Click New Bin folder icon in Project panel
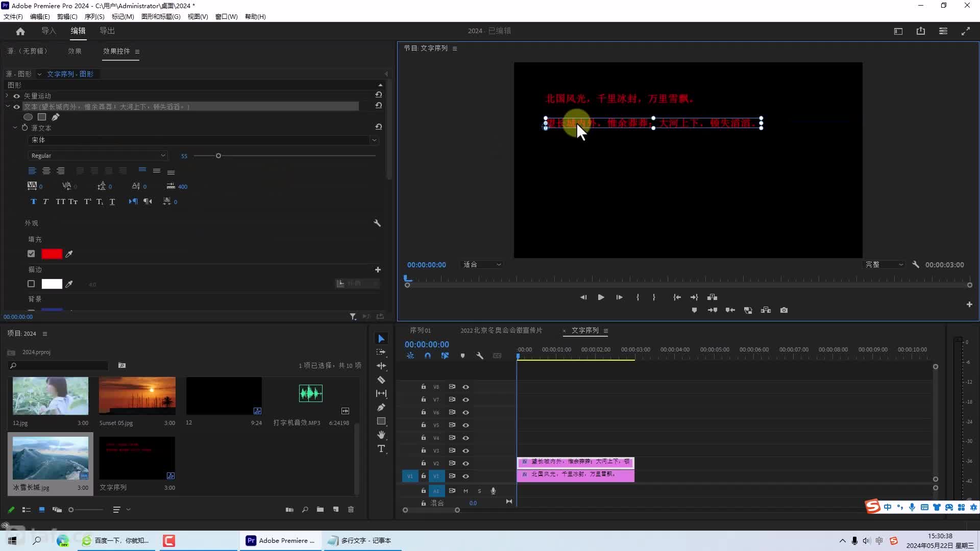The image size is (980, 551). 320,510
